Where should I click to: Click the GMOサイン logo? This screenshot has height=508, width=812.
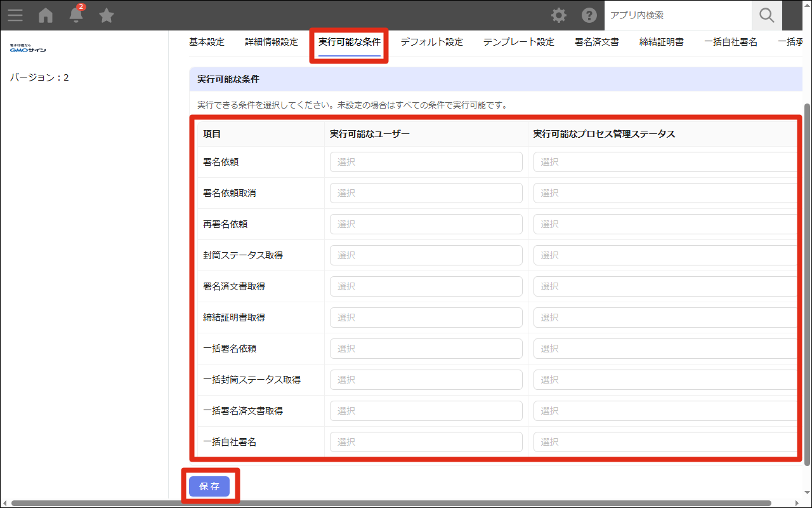28,48
